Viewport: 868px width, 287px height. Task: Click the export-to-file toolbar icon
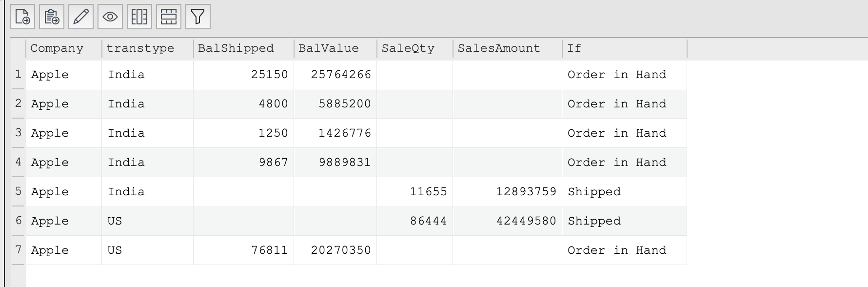pos(22,17)
